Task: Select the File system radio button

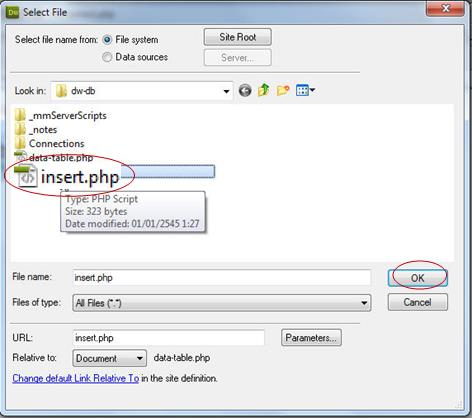Action: 107,40
